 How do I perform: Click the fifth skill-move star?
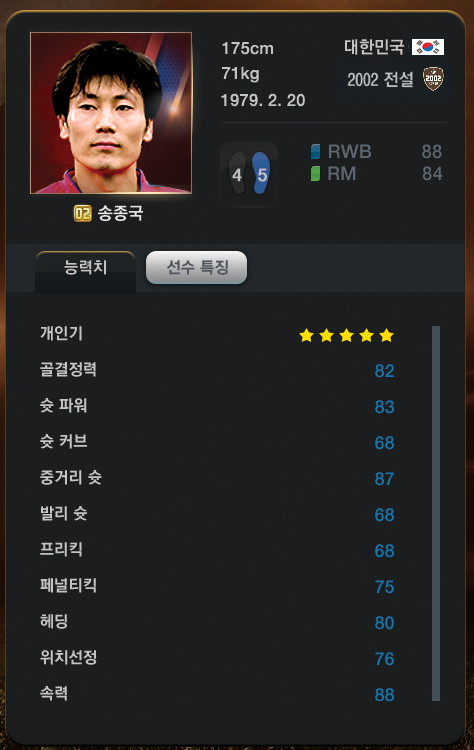(386, 335)
